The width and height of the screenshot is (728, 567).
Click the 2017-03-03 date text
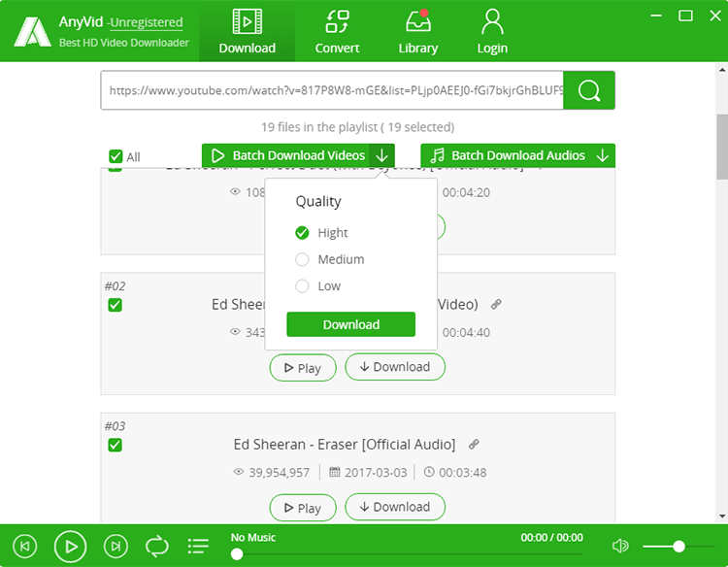tap(376, 472)
